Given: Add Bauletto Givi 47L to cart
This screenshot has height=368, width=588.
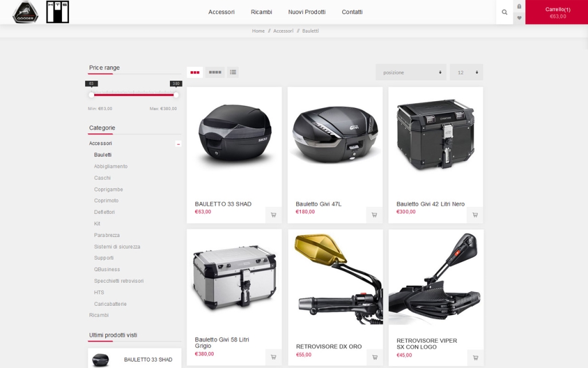Looking at the screenshot, I should [374, 215].
